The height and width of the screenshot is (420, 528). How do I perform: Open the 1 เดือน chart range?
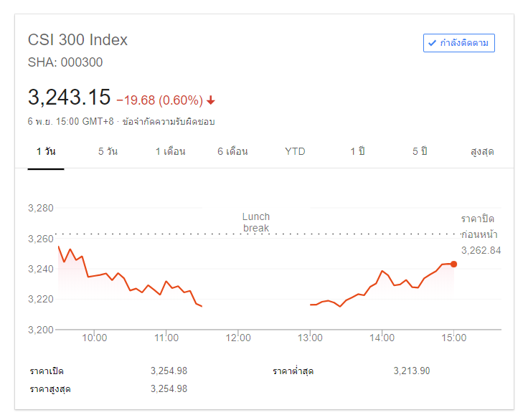171,151
